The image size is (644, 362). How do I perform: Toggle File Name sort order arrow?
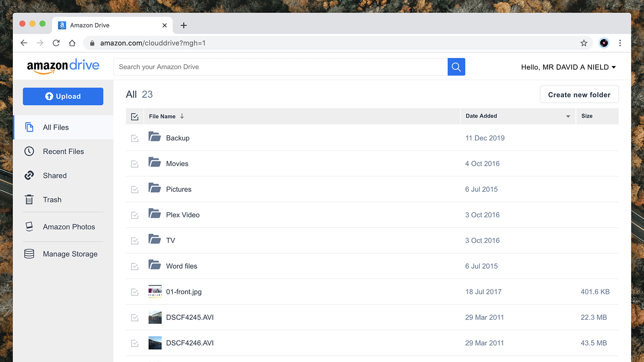(182, 116)
